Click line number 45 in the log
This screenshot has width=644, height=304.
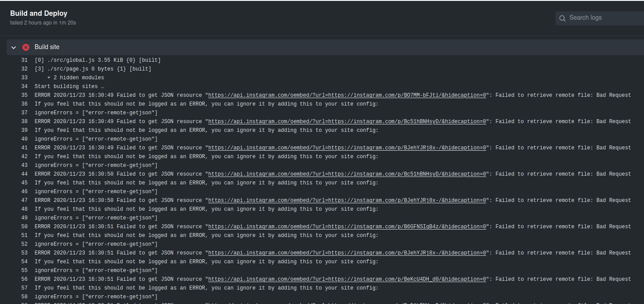(24, 183)
